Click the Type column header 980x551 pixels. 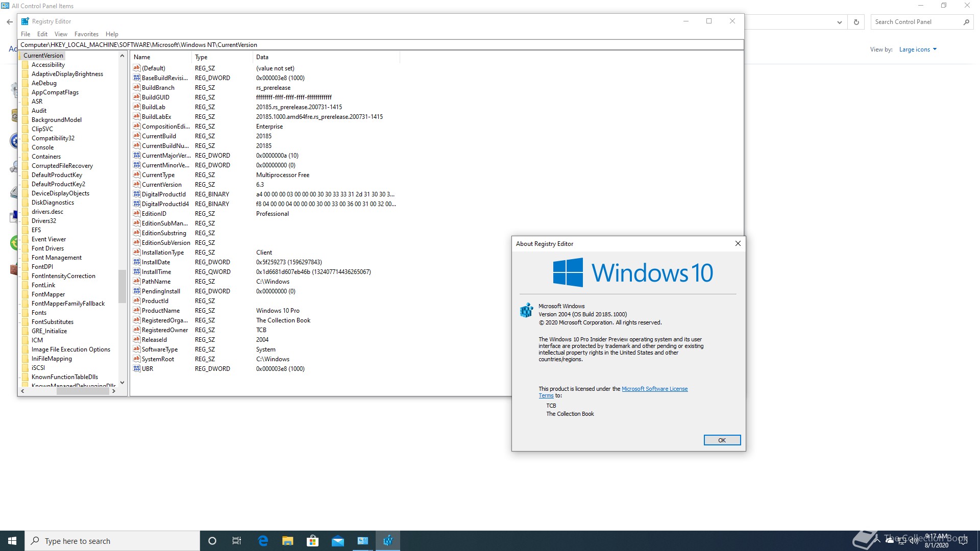[222, 57]
